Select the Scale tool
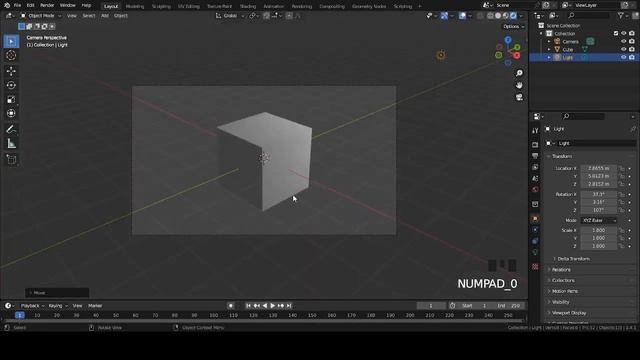 (x=11, y=100)
